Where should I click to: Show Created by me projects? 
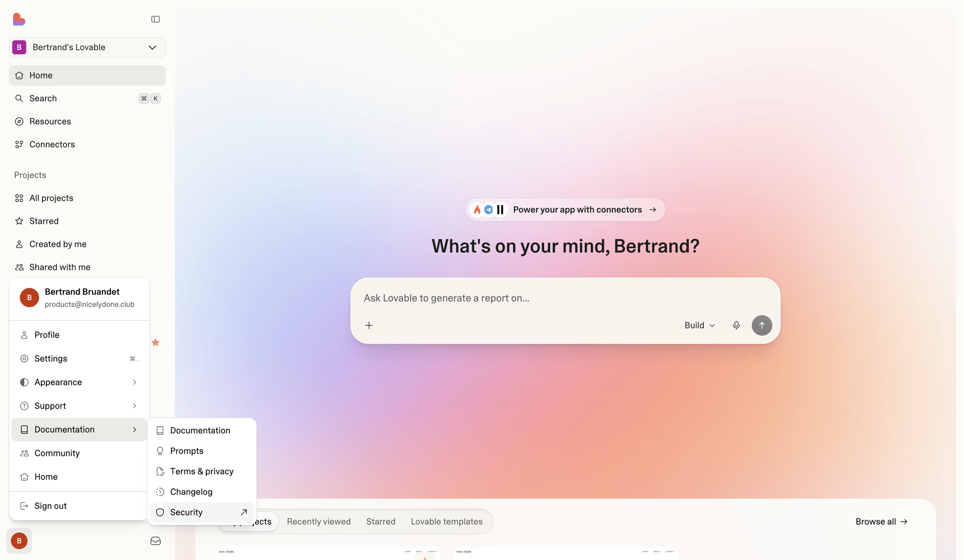point(87,244)
